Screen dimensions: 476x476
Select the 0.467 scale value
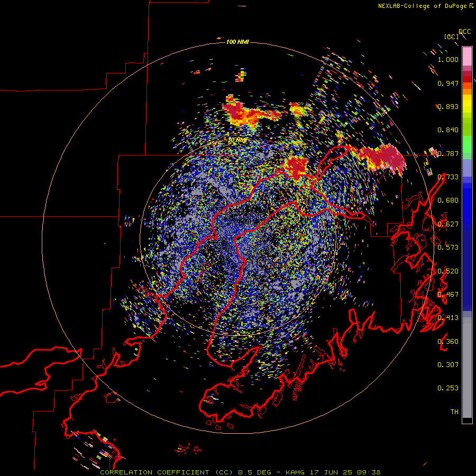click(x=448, y=295)
